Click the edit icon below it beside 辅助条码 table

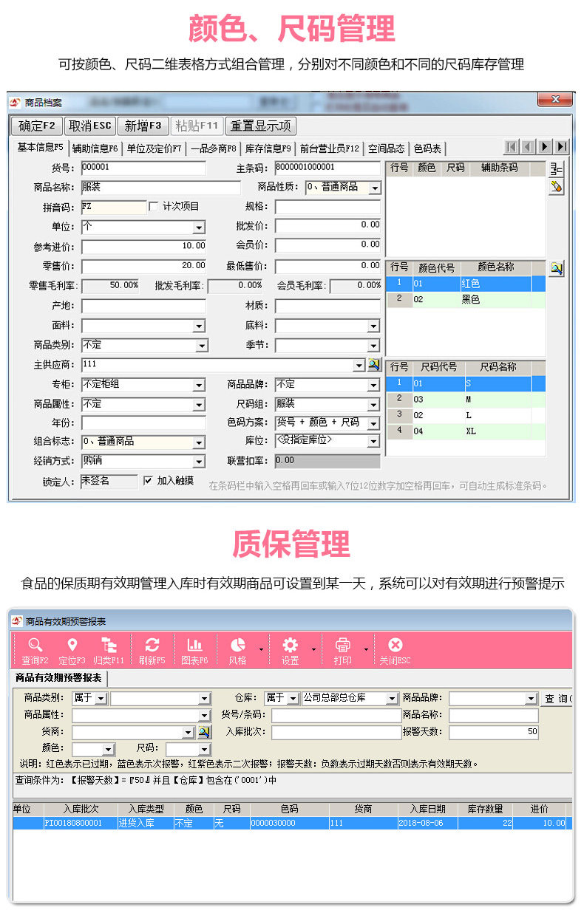557,187
